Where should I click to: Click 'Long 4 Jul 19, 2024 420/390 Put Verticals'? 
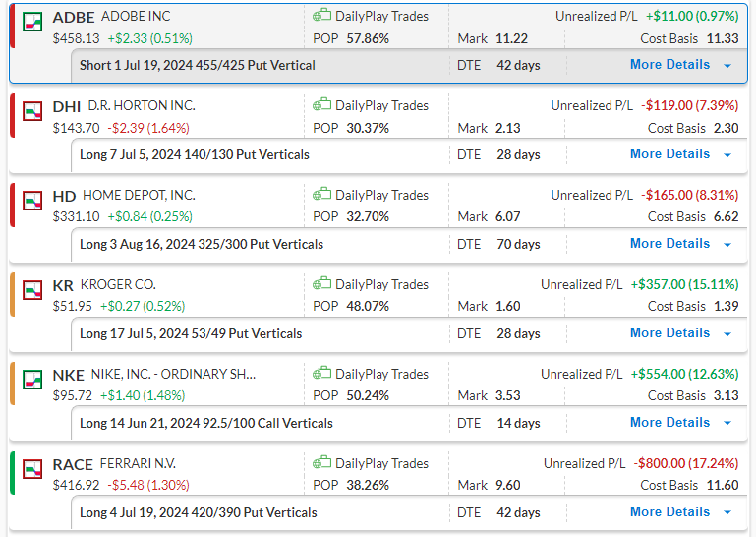click(x=199, y=512)
